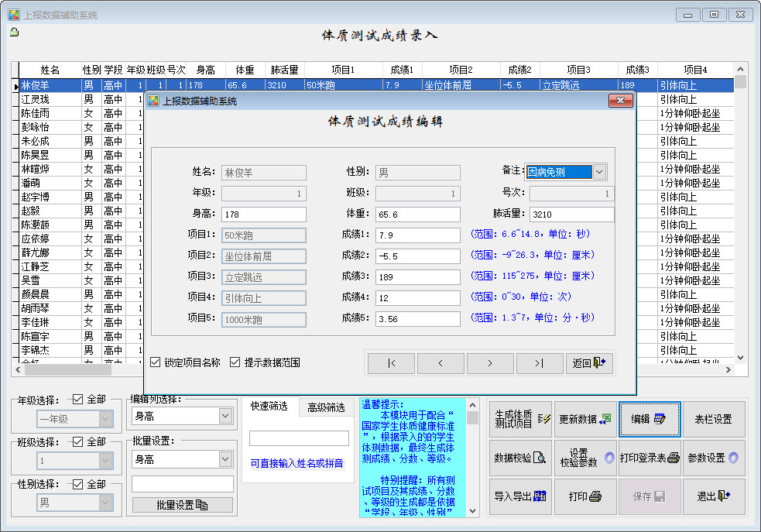Jump to last record button

[x=540, y=363]
